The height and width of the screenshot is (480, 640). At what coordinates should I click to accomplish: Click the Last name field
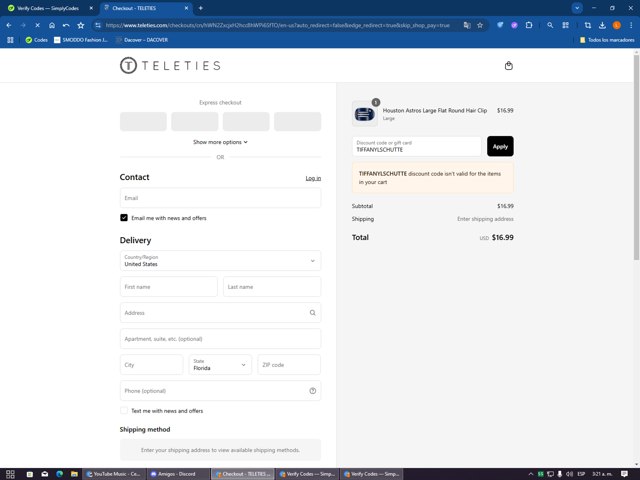click(272, 287)
